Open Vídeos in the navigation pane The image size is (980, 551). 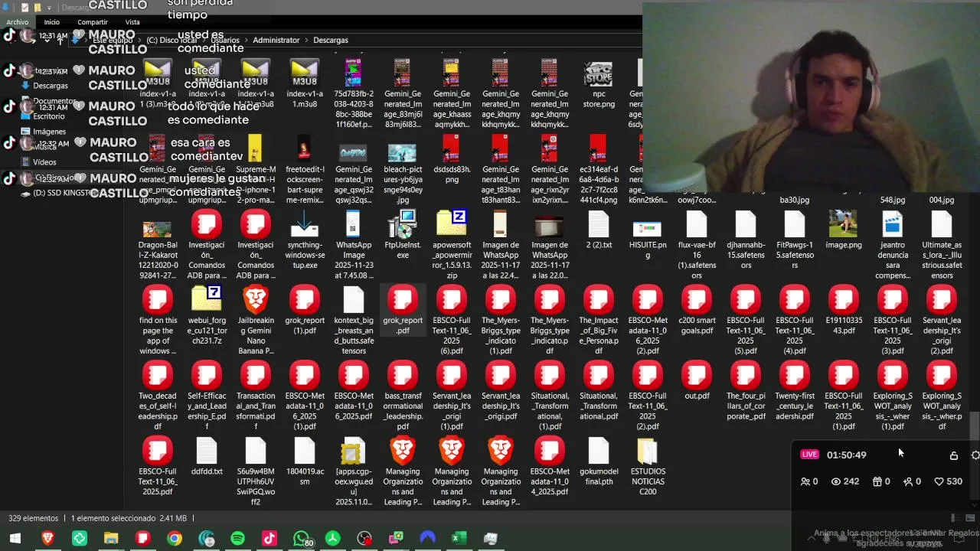(44, 162)
